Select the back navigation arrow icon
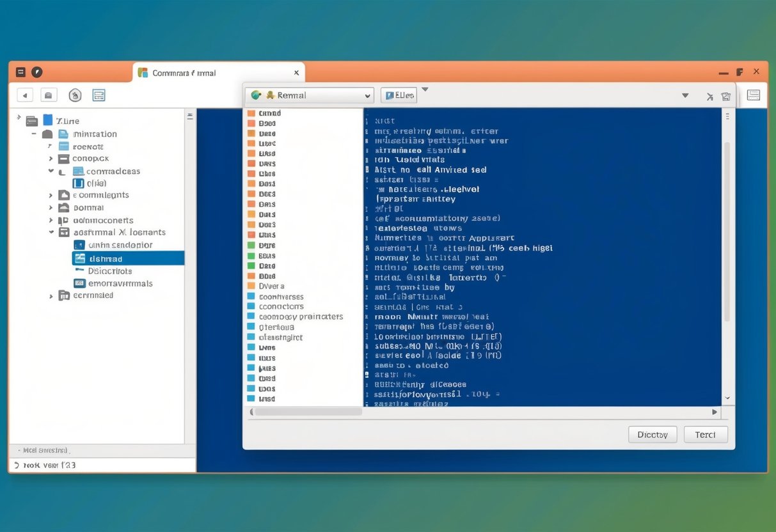 coord(24,95)
